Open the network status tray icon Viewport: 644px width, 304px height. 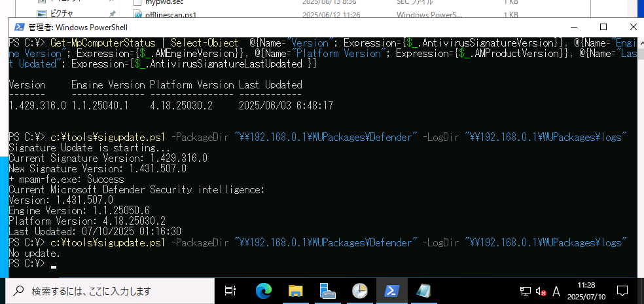coord(526,292)
